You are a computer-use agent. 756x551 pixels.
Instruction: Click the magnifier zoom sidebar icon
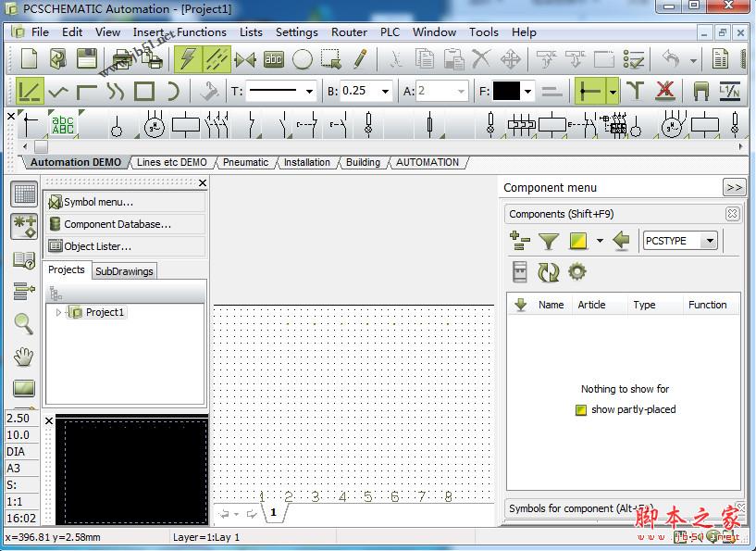pyautogui.click(x=24, y=324)
